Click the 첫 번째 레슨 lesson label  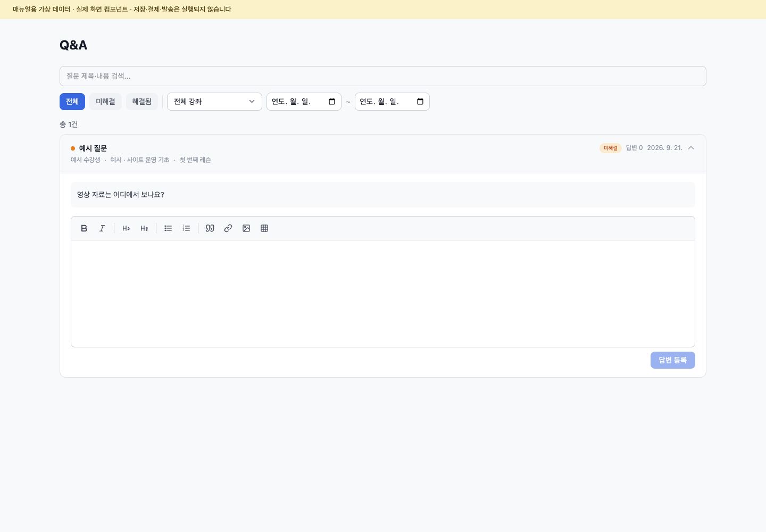tap(195, 160)
